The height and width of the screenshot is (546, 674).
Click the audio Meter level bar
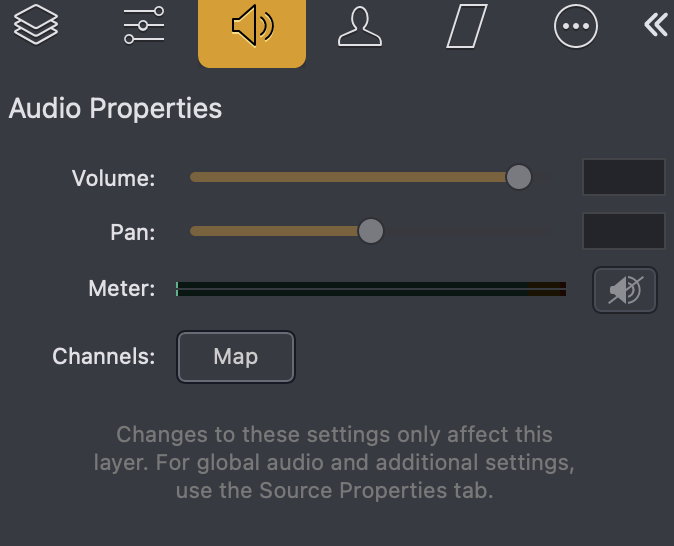[371, 289]
